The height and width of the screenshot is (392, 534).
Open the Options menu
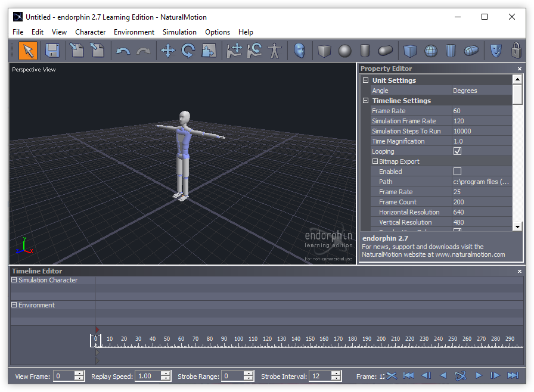point(218,32)
